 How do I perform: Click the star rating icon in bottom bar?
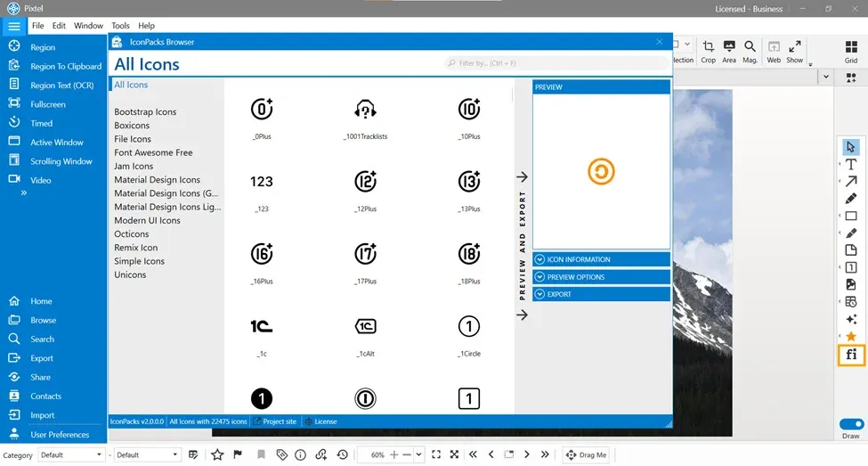217,455
